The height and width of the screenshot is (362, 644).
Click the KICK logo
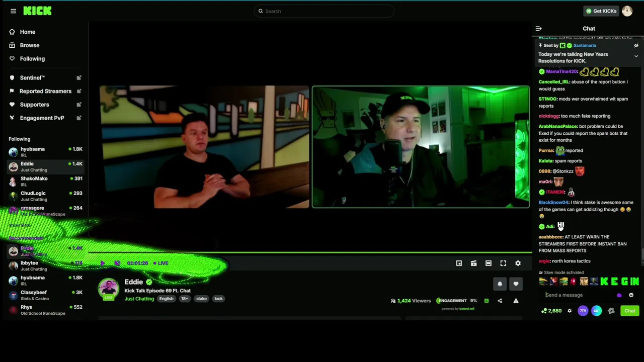pyautogui.click(x=37, y=11)
